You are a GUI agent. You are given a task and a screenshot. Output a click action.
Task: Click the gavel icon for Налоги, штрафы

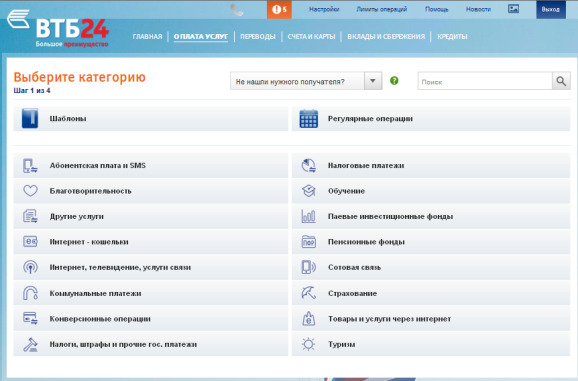click(x=30, y=344)
